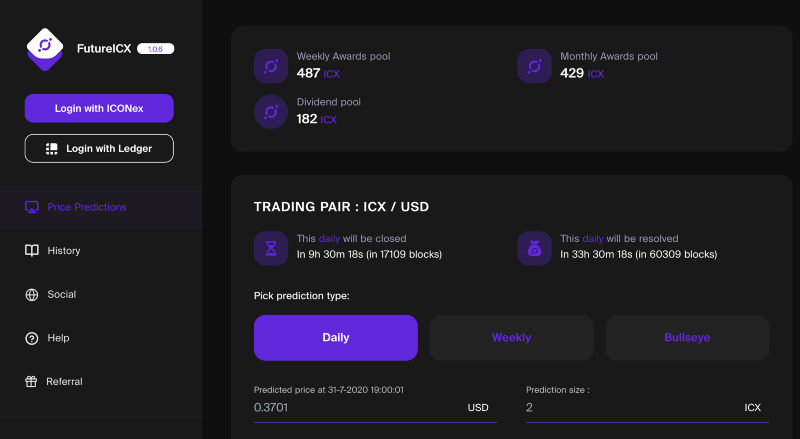Click the Dividend pool ICX icon
800x439 pixels.
(271, 112)
